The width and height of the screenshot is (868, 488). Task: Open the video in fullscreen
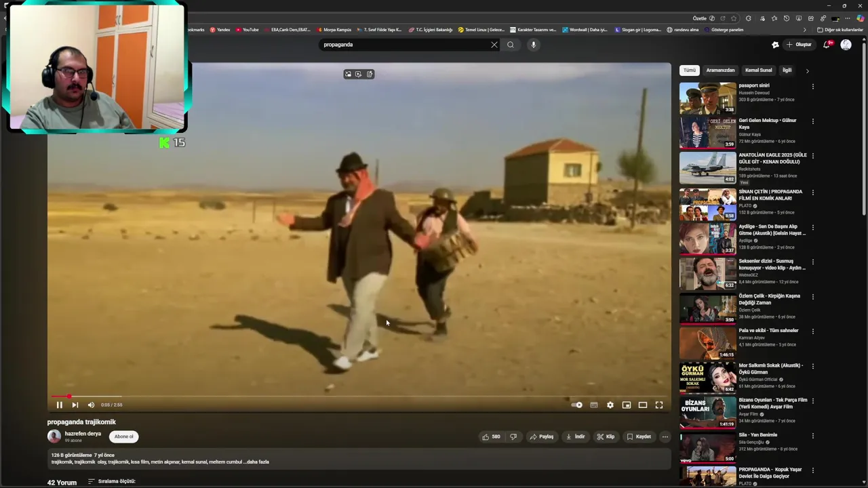click(x=658, y=405)
